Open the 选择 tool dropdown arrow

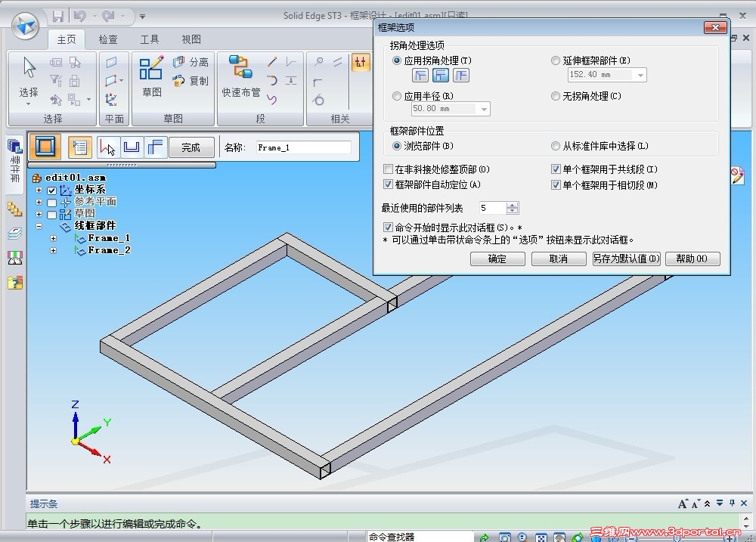[x=29, y=104]
